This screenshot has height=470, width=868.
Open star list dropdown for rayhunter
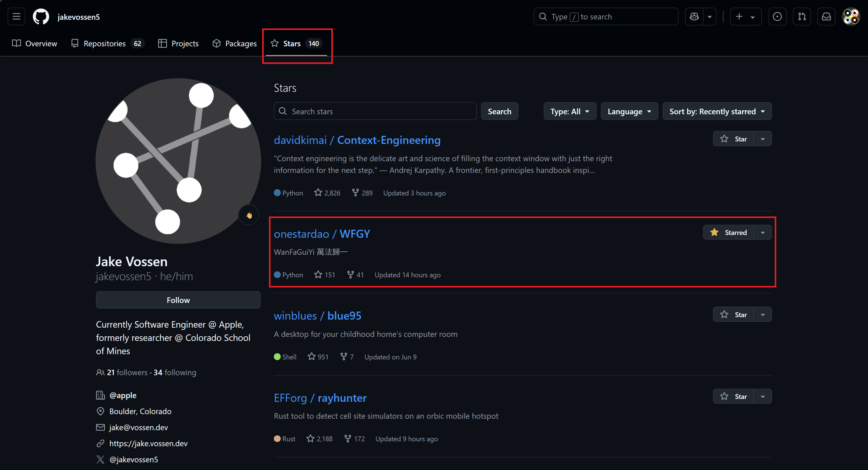[762, 396]
